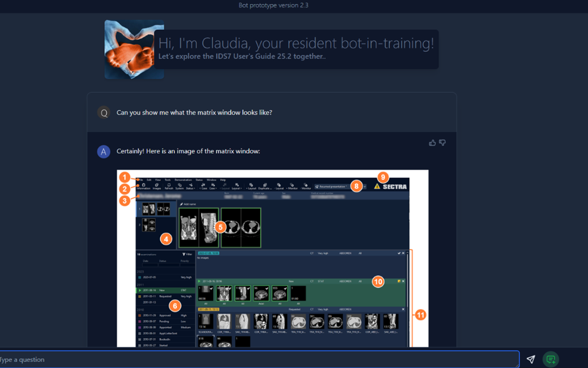Start a new chat with the green icon
588x368 pixels.
pyautogui.click(x=551, y=360)
